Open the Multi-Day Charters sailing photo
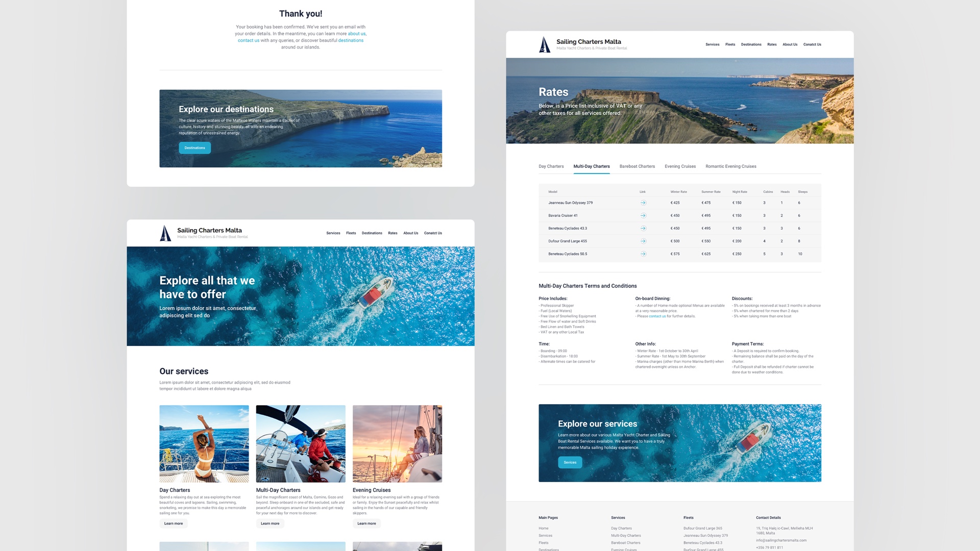Viewport: 980px width, 551px height. (301, 444)
